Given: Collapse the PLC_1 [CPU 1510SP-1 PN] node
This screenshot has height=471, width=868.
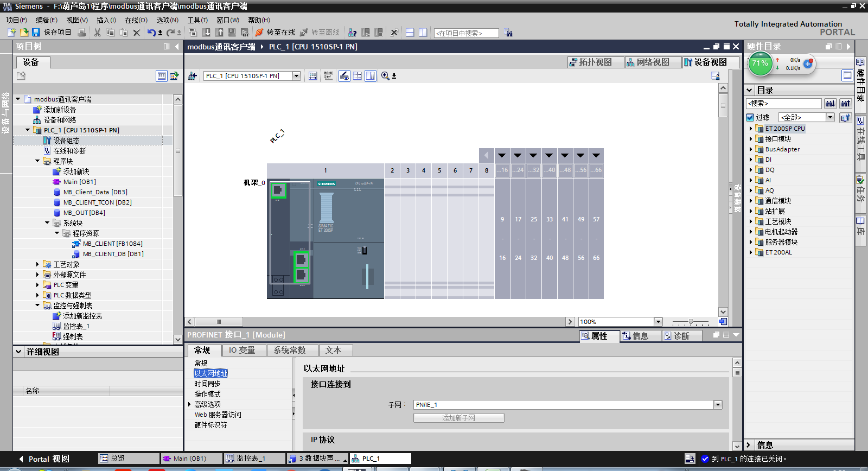Looking at the screenshot, I should pyautogui.click(x=28, y=130).
